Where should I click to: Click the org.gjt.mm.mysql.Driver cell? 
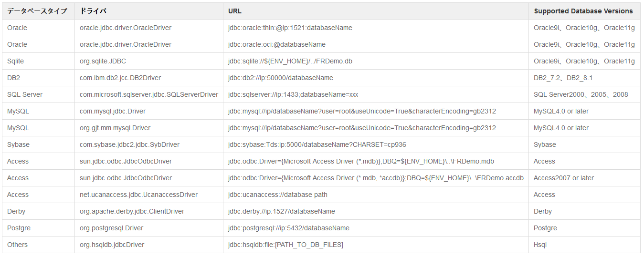(148, 128)
